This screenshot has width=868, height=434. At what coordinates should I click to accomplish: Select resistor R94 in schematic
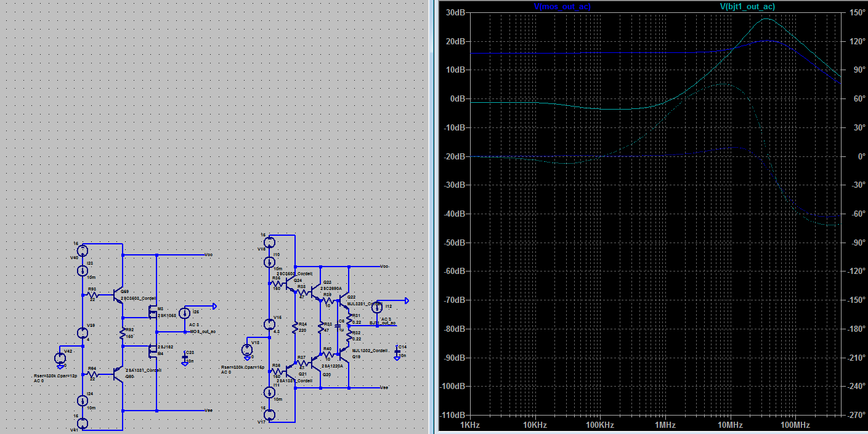pyautogui.click(x=92, y=374)
